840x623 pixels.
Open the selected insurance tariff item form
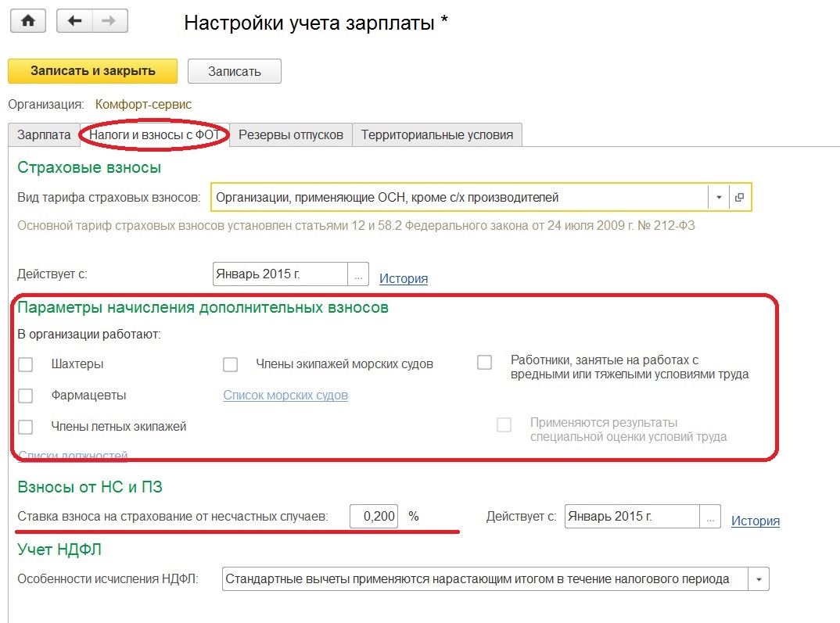(739, 197)
